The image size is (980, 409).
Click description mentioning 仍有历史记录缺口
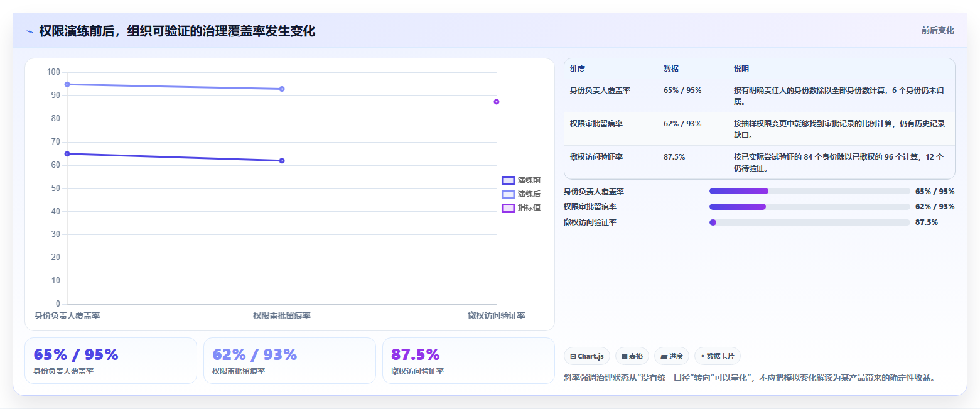[x=839, y=129]
